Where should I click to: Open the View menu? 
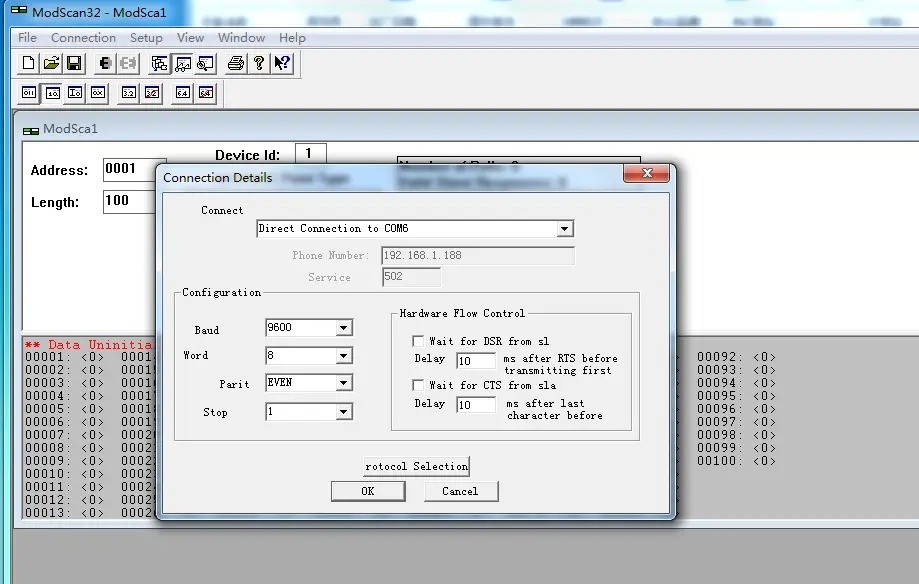pos(190,38)
